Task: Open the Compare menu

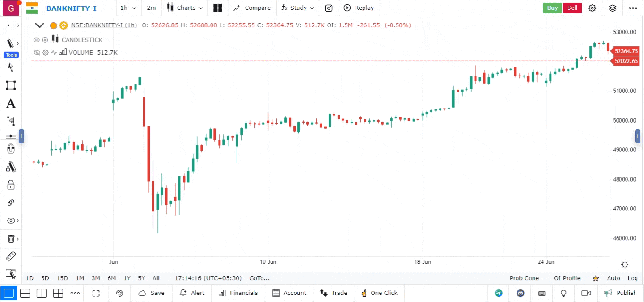Action: click(x=252, y=8)
